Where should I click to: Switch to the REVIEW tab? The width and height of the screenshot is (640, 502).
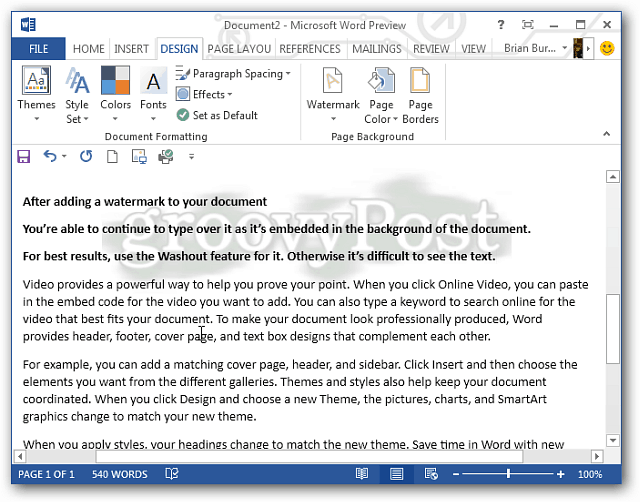pyautogui.click(x=431, y=49)
